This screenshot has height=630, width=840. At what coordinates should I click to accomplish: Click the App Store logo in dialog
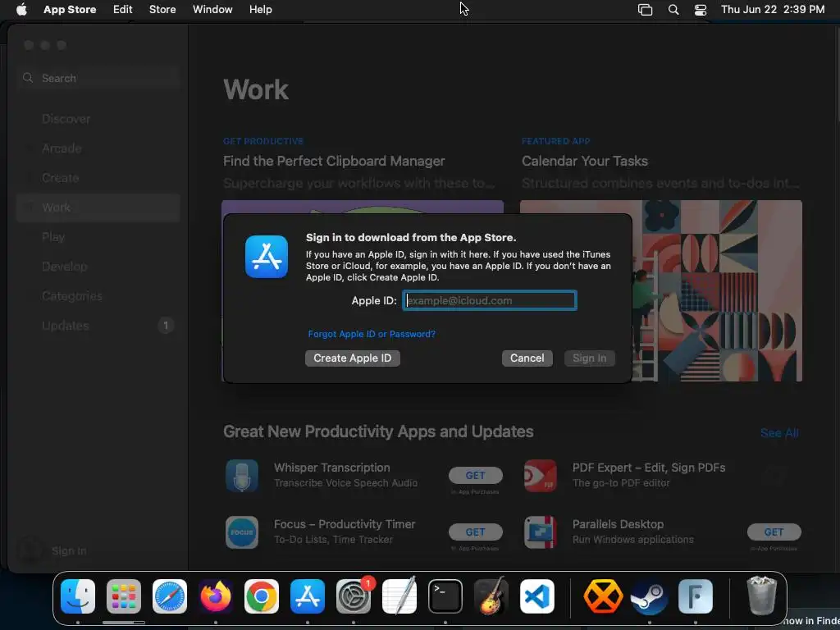pos(267,257)
